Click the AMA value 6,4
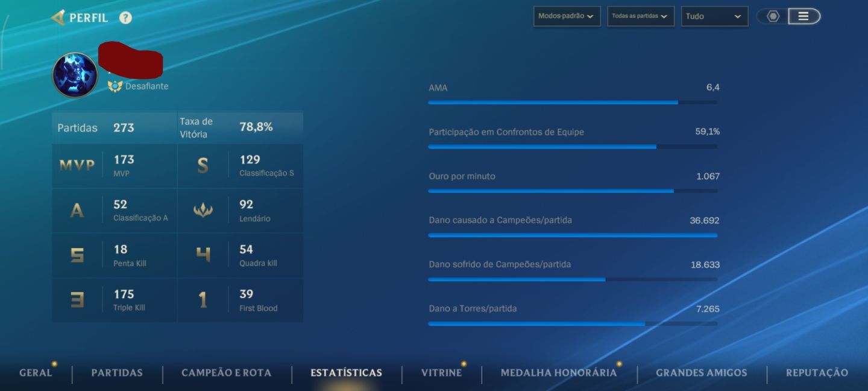This screenshot has width=868, height=391. coord(713,87)
